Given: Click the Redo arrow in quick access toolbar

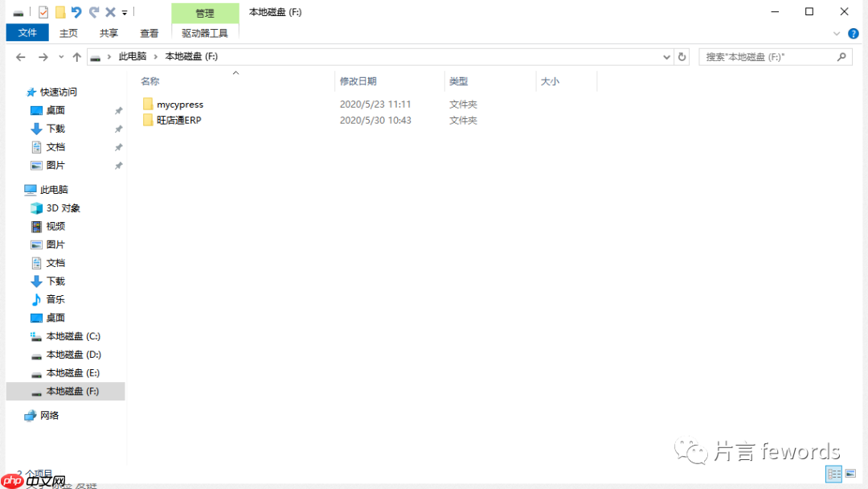Looking at the screenshot, I should coord(94,12).
